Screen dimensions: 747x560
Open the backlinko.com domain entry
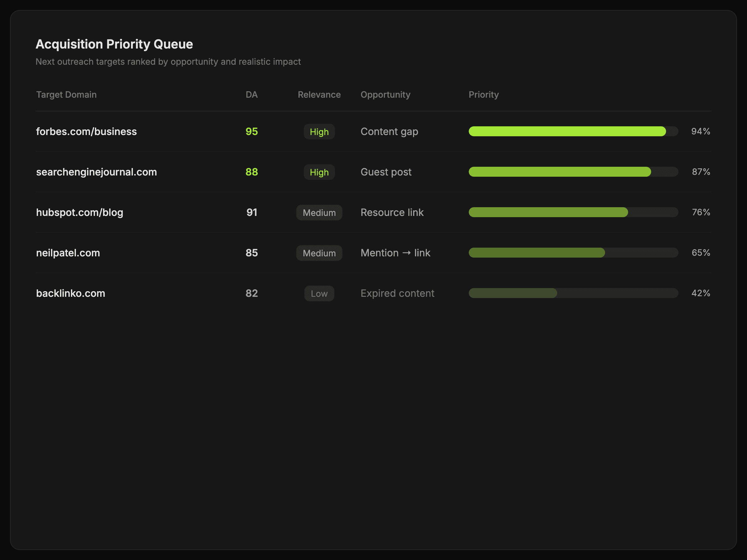tap(71, 293)
